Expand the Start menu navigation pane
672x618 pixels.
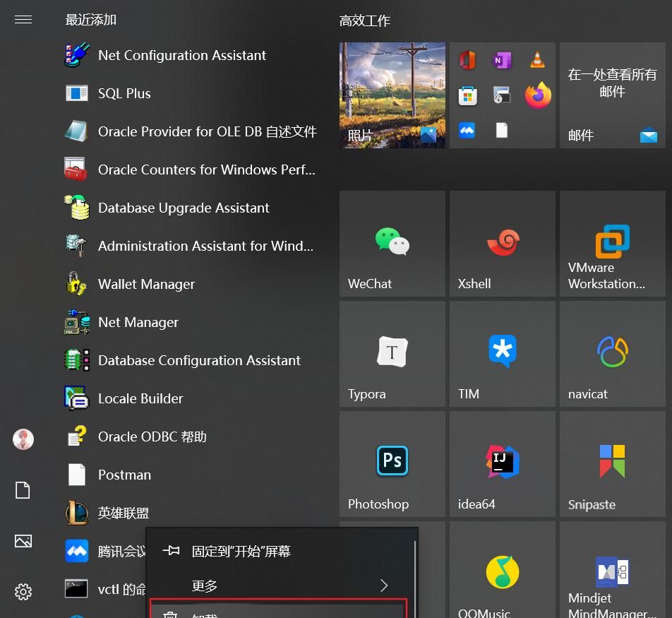pyautogui.click(x=23, y=19)
